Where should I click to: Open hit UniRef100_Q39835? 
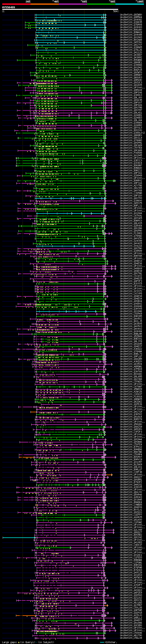point(131,22)
